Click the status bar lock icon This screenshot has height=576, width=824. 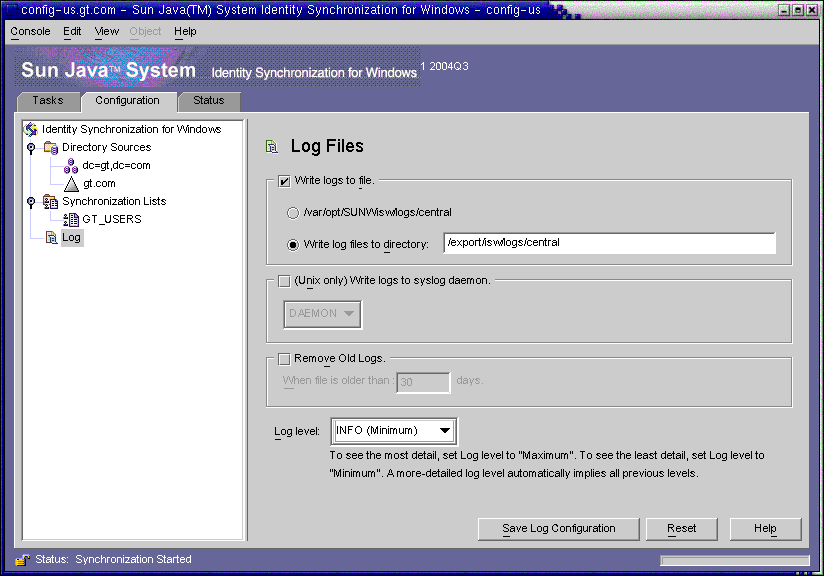pyautogui.click(x=23, y=560)
